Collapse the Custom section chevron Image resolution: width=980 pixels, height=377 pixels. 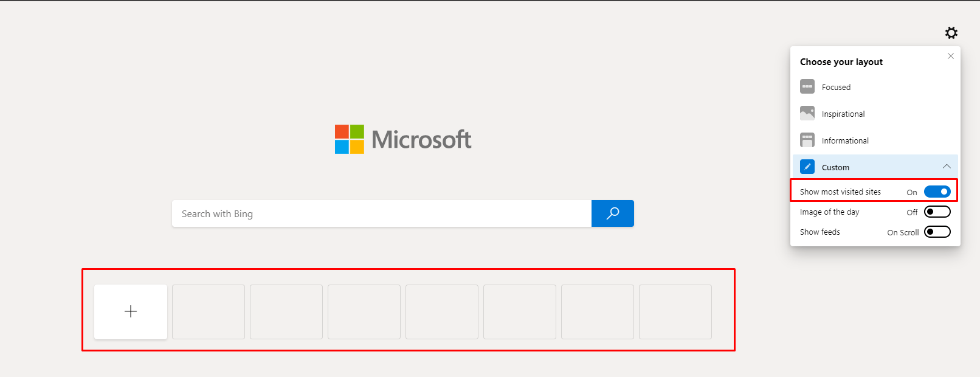click(947, 167)
